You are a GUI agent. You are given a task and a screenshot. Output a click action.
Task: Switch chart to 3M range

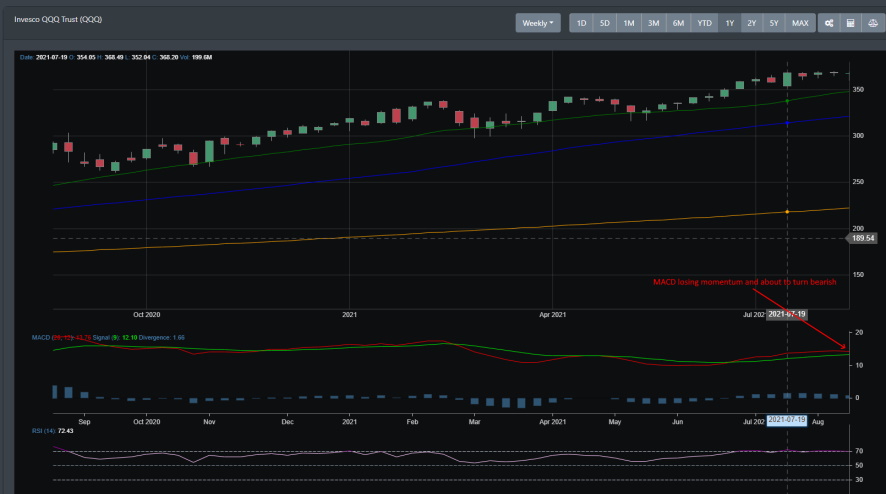pyautogui.click(x=654, y=23)
